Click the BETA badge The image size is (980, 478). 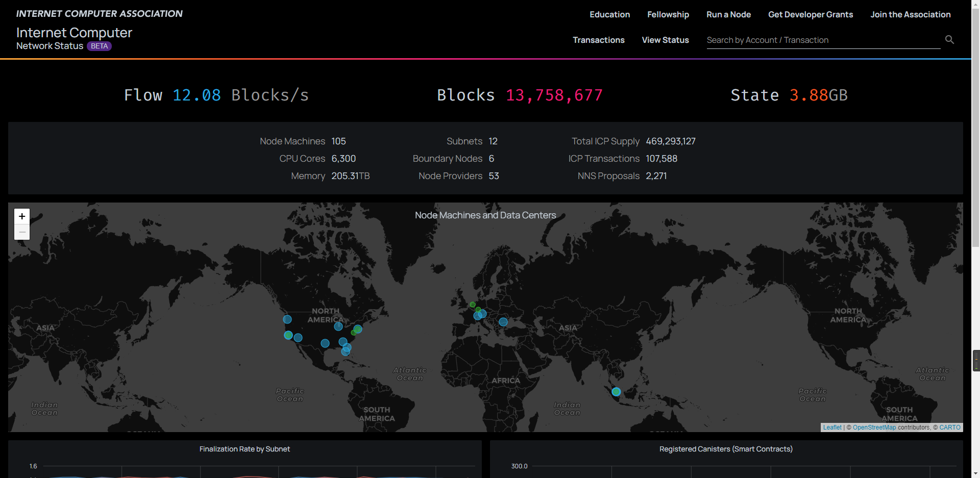pos(99,46)
